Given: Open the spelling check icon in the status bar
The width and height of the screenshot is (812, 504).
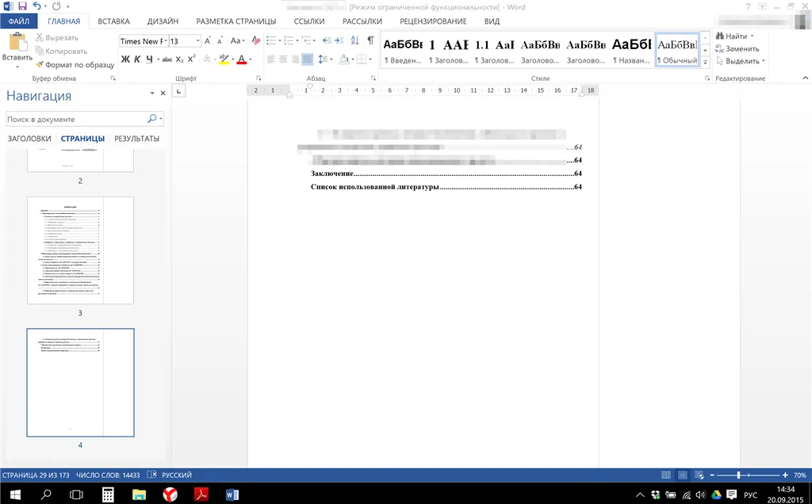Looking at the screenshot, I should [151, 475].
